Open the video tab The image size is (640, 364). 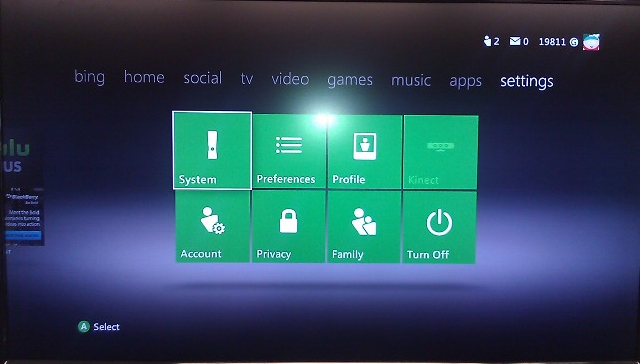pyautogui.click(x=290, y=79)
